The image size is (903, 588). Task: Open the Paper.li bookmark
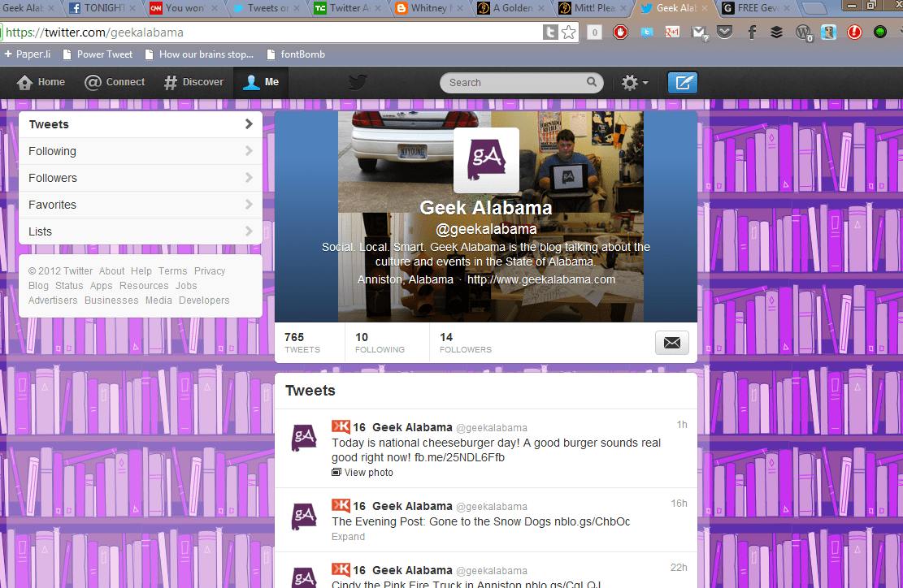tap(27, 54)
